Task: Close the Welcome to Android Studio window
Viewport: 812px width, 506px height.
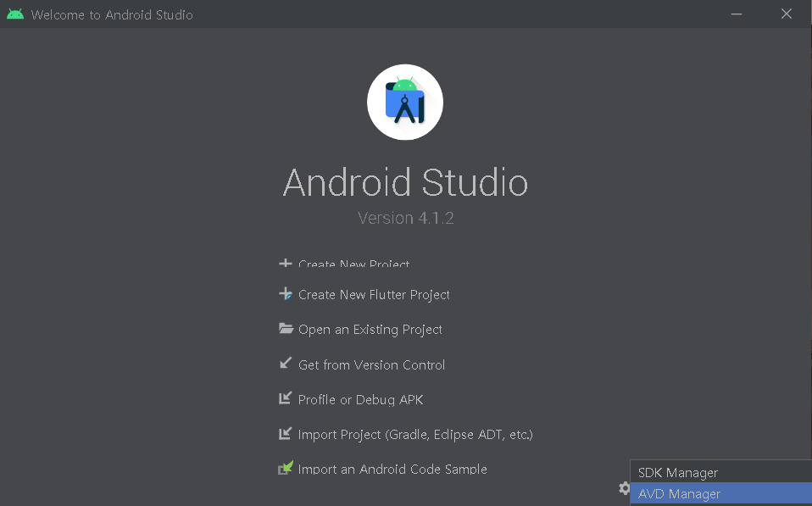Action: 786,14
